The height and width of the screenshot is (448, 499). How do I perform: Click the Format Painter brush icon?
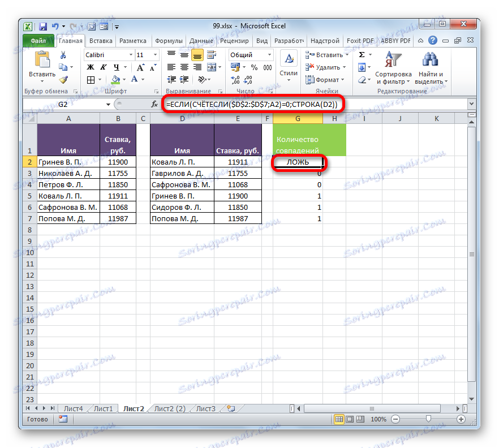pyautogui.click(x=63, y=79)
